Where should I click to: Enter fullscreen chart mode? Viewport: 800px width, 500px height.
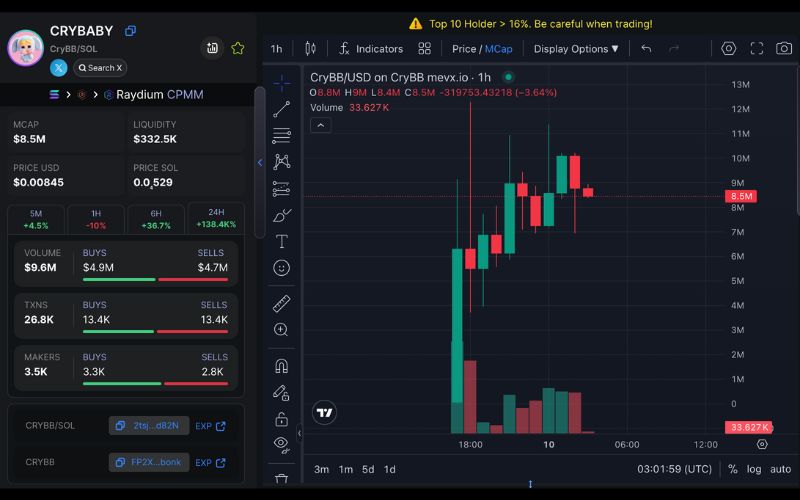pos(757,48)
